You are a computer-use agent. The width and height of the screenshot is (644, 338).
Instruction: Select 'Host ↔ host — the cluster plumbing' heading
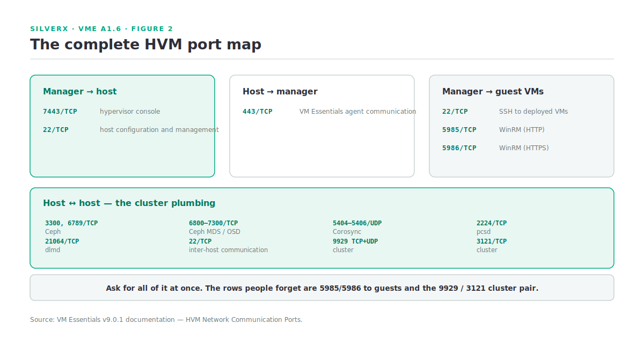[129, 203]
